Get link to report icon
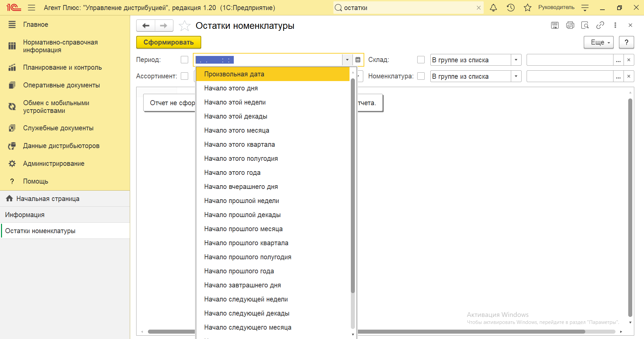The width and height of the screenshot is (644, 339). click(600, 25)
